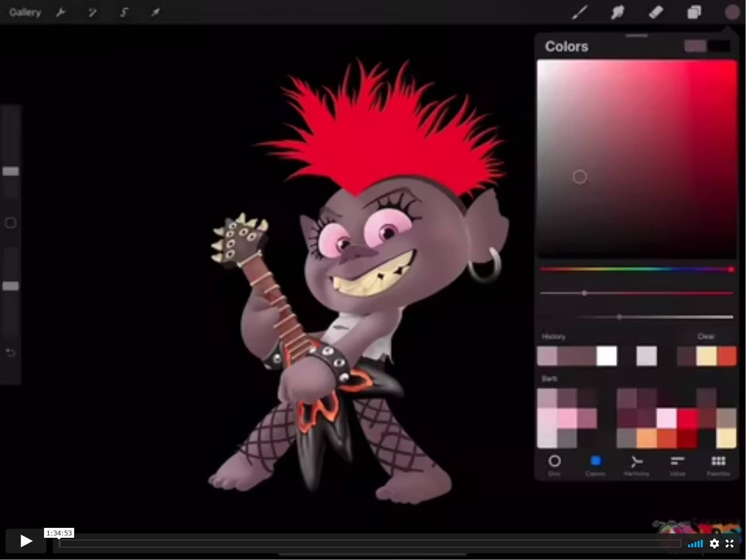Screen dimensions: 746x560
Task: Open the Selection tool
Action: pos(124,12)
